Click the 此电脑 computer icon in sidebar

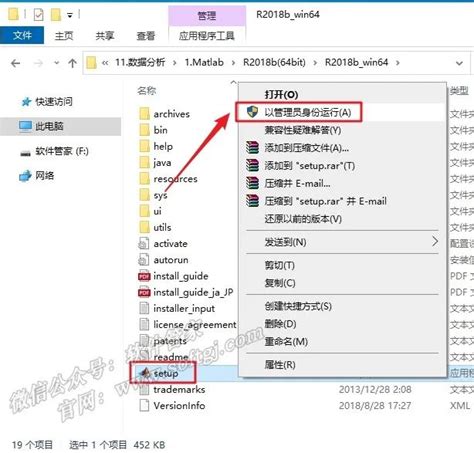tap(25, 126)
